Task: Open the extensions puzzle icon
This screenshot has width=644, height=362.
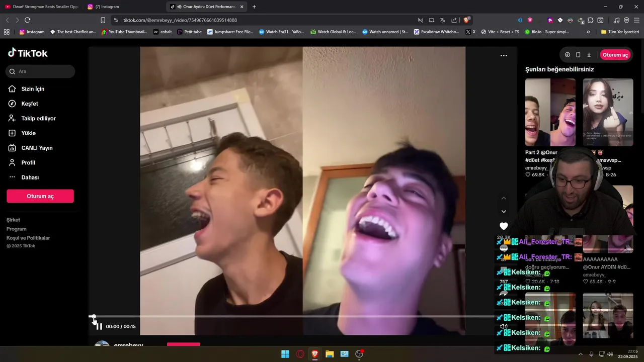Action: click(590, 20)
